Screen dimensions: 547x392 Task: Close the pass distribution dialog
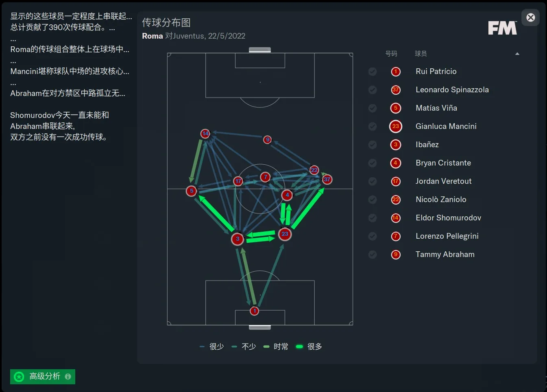point(530,17)
